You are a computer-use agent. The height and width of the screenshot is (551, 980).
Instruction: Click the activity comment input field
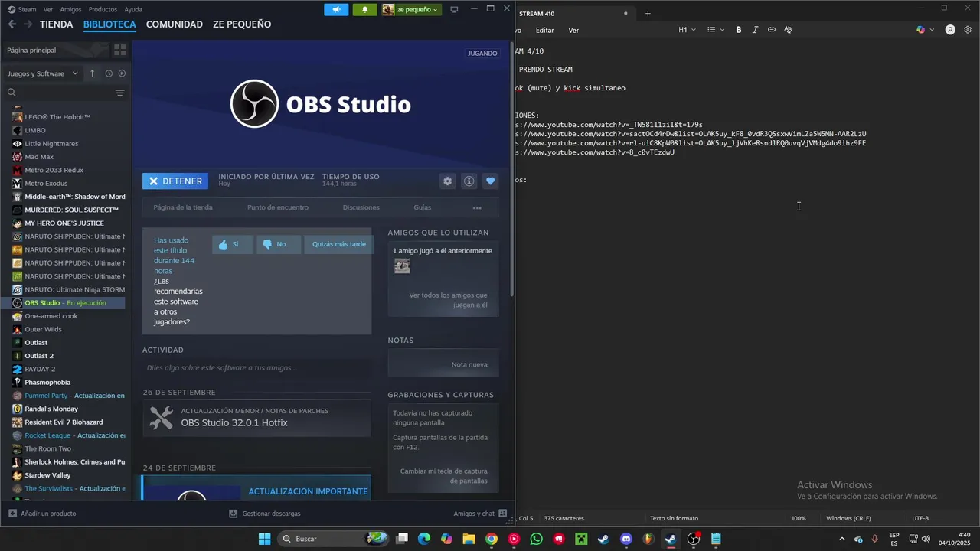coord(256,368)
